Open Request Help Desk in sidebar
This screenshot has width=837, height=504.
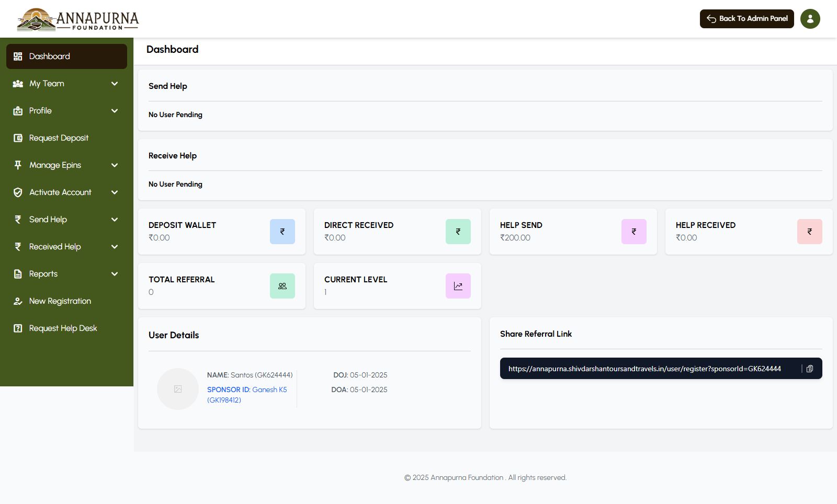(63, 328)
